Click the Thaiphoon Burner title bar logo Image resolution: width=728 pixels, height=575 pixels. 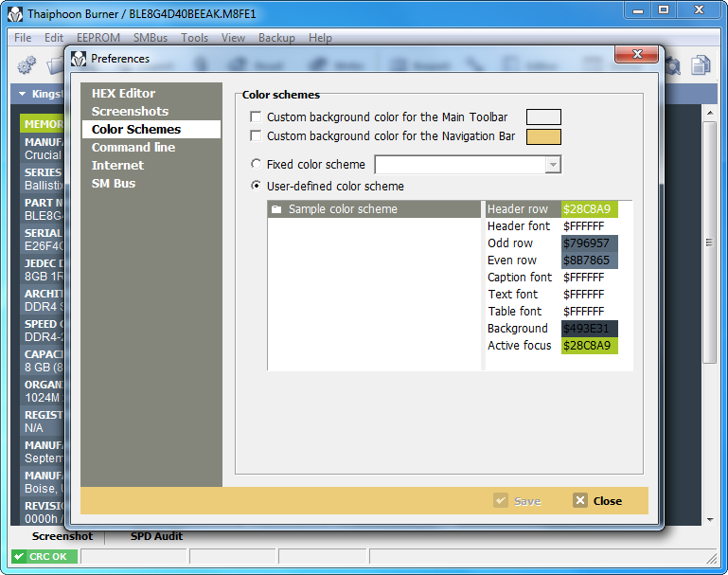tap(15, 14)
